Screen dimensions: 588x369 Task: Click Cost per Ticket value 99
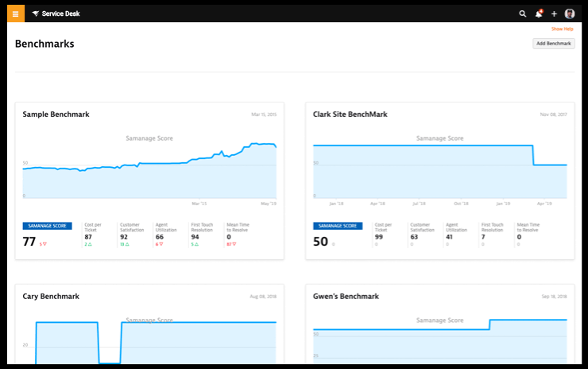pos(379,237)
